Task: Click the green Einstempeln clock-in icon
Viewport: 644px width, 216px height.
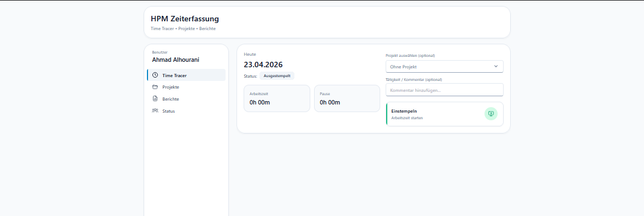Action: tap(491, 114)
